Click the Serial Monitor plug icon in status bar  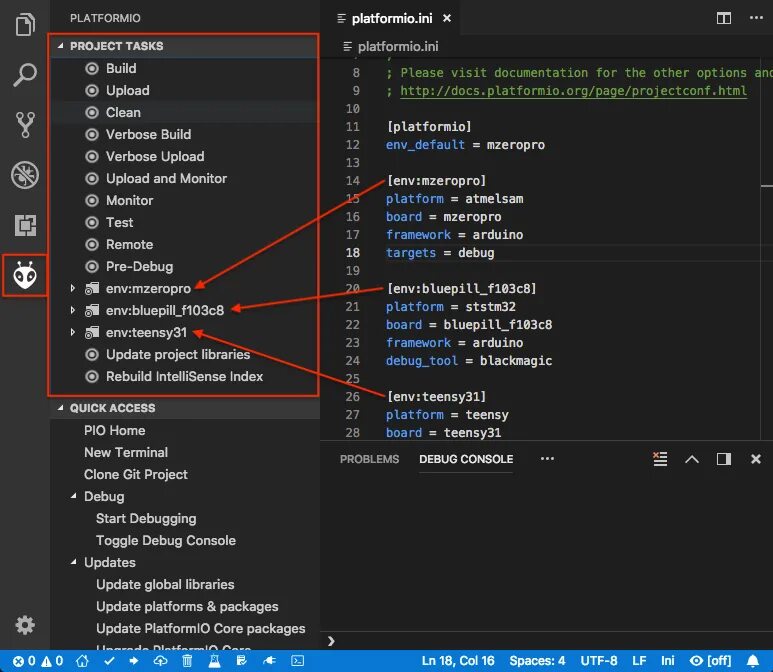coord(269,661)
